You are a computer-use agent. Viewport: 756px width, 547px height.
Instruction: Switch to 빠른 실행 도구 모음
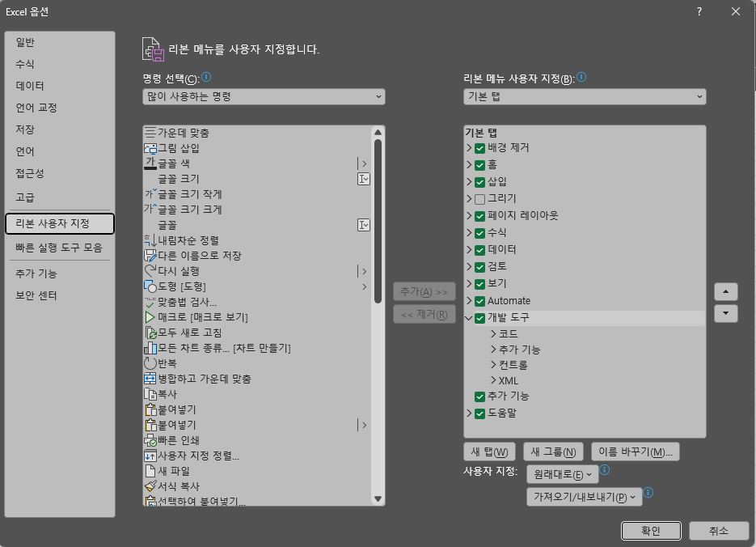(x=60, y=248)
